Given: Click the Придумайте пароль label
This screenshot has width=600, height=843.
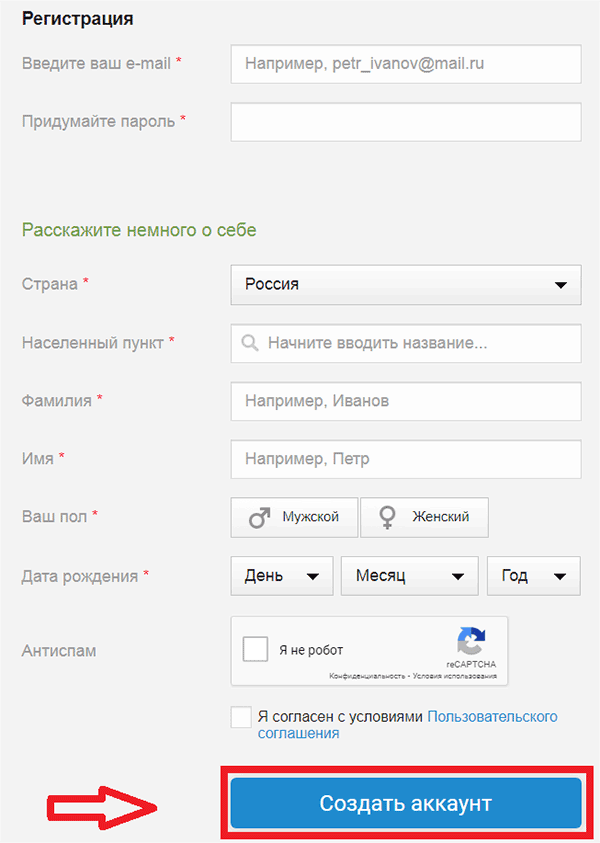Looking at the screenshot, I should tap(98, 122).
